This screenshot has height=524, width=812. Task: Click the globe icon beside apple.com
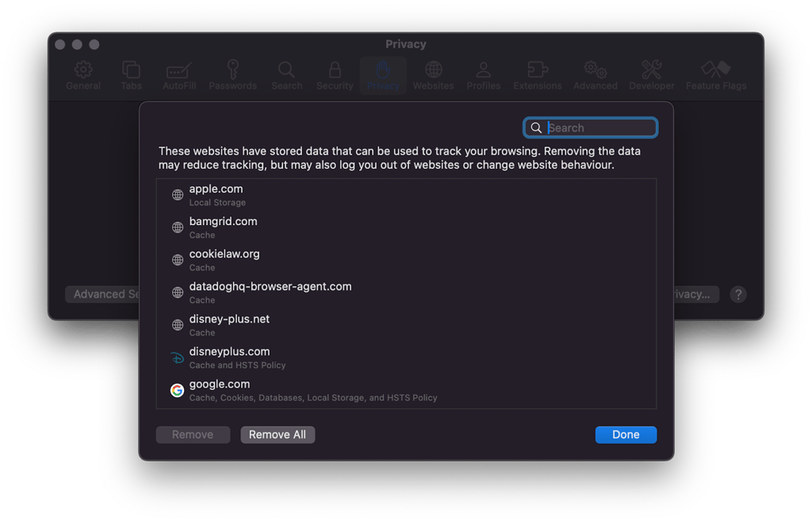[177, 195]
